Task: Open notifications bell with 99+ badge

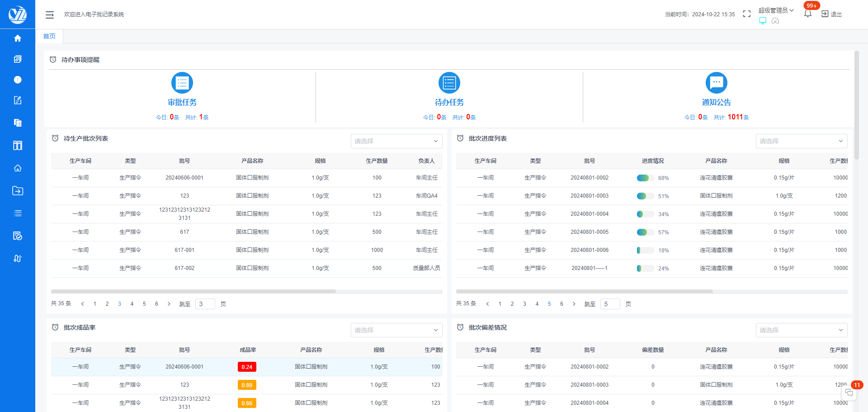Action: [808, 14]
